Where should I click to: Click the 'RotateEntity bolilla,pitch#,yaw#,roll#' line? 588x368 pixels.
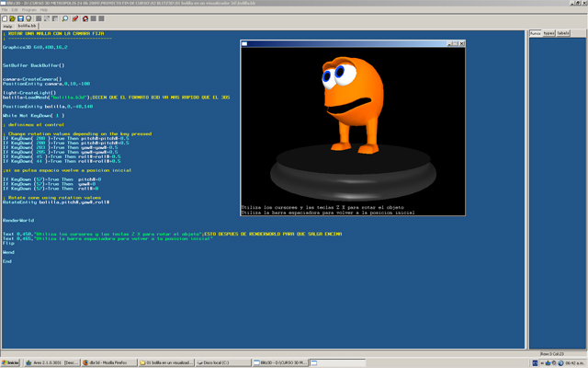pos(56,202)
